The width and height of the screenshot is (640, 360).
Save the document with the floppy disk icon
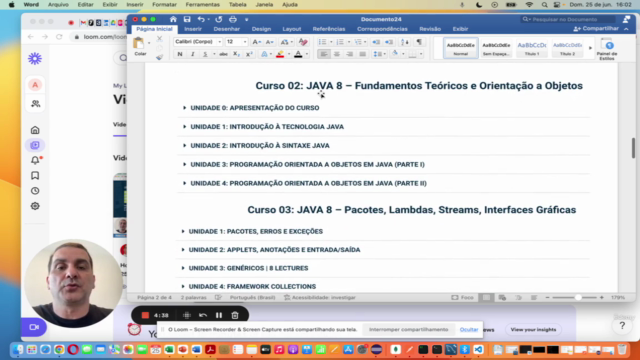pyautogui.click(x=187, y=19)
